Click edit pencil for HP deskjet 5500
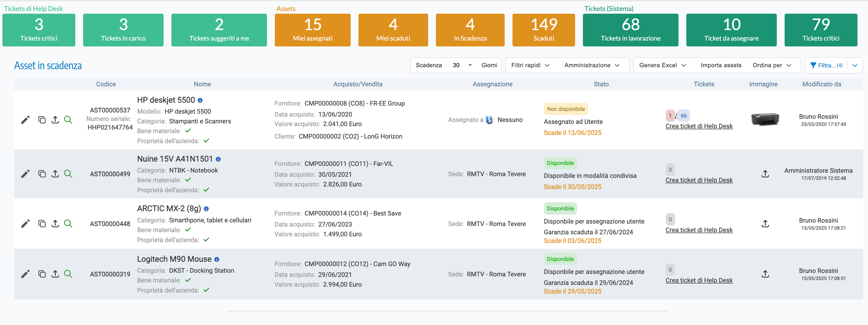Viewport: 868px width, 325px height. tap(25, 120)
